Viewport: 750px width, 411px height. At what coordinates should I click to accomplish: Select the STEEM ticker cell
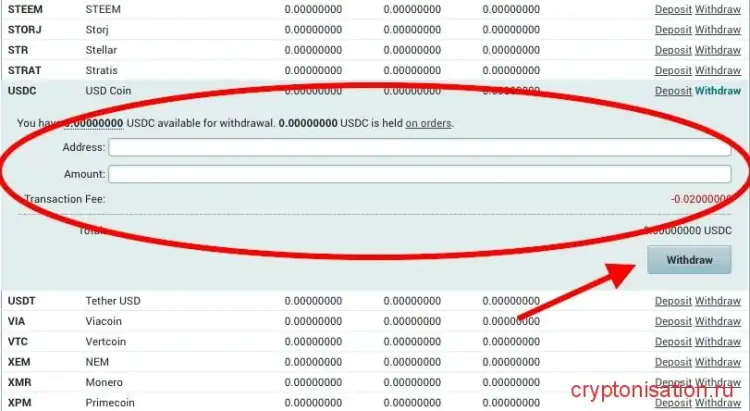(25, 10)
